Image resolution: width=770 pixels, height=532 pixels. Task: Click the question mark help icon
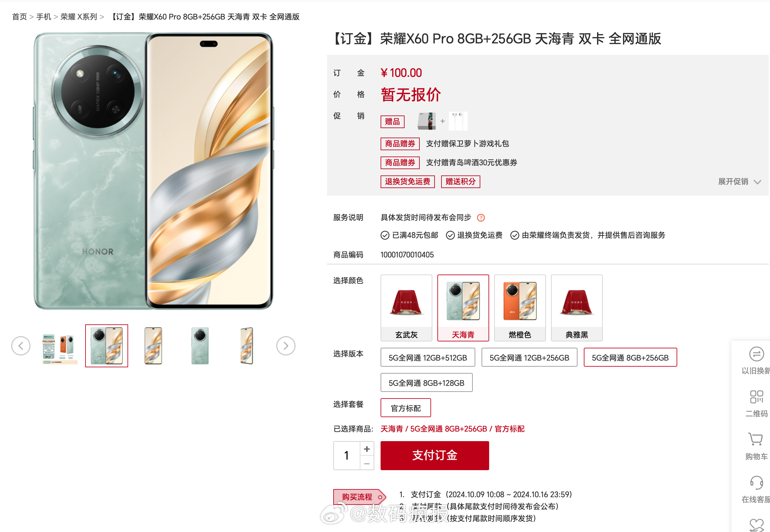481,218
